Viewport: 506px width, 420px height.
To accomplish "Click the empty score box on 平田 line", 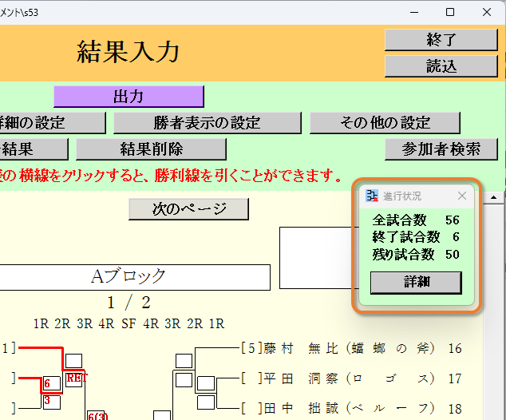I will tap(206, 383).
